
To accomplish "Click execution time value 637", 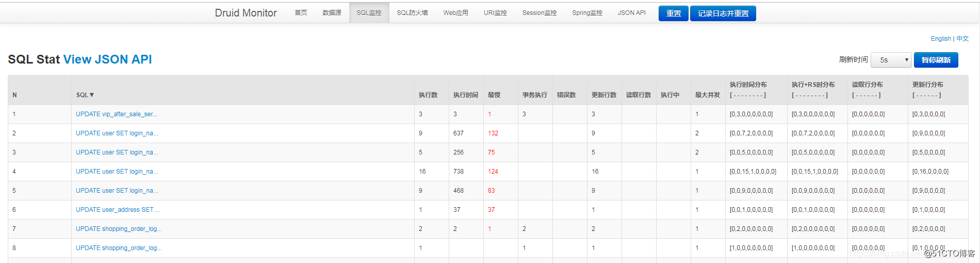I will tap(458, 133).
